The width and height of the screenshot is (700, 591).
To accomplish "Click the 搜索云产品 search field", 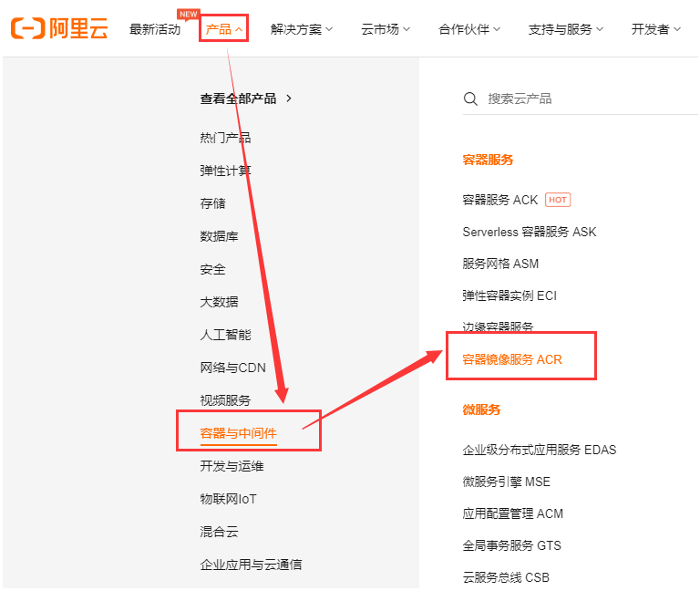I will 581,98.
